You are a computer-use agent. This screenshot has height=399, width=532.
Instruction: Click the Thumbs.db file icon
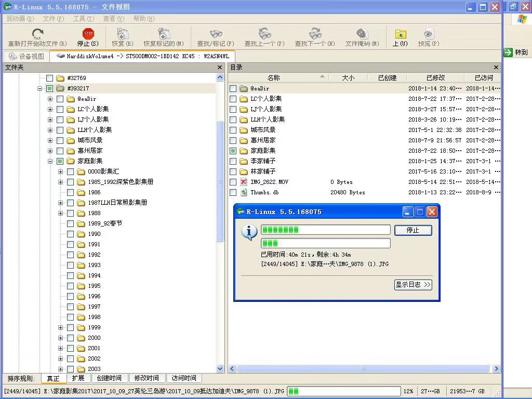243,192
